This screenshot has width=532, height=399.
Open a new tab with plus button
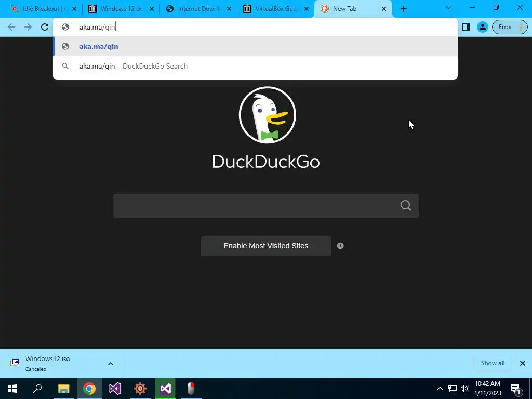pyautogui.click(x=403, y=9)
